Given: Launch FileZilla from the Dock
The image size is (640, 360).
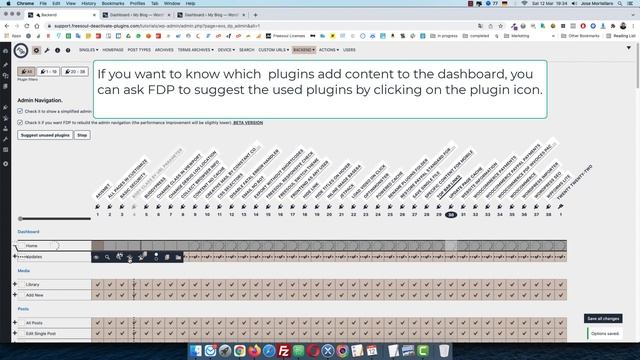Looking at the screenshot, I should 284,351.
